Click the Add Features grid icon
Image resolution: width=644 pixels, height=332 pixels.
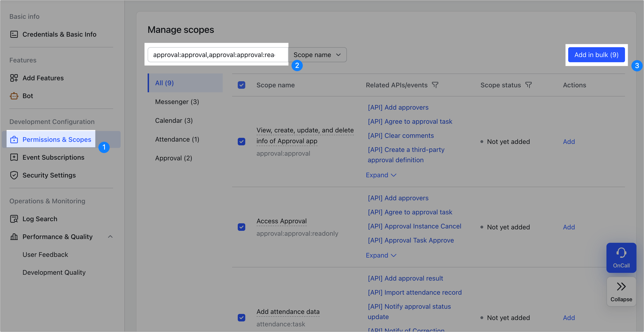[14, 78]
